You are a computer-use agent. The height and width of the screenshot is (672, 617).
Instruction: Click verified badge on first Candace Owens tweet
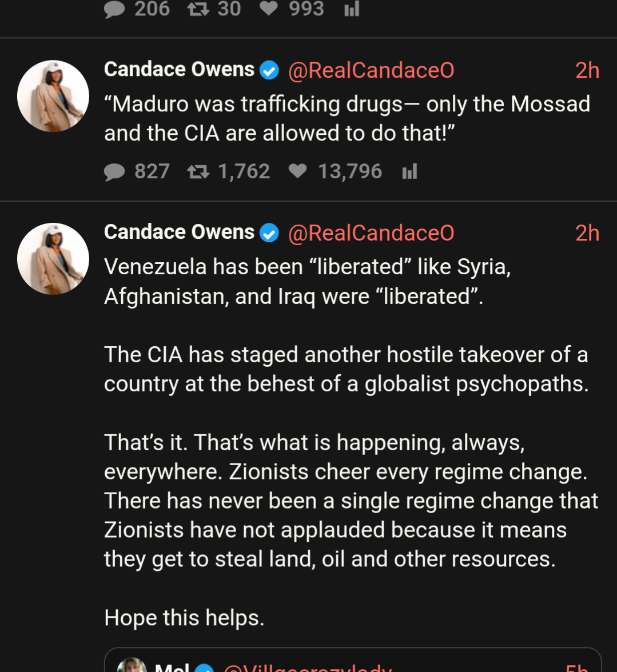[269, 70]
